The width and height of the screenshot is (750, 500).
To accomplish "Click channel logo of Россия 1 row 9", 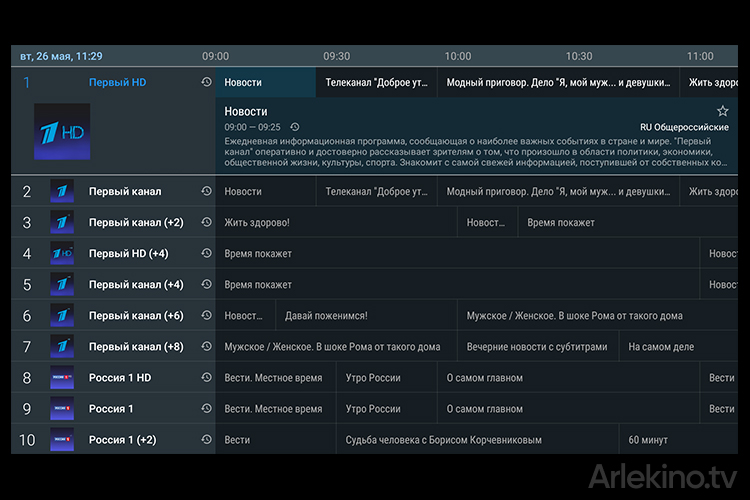I will pyautogui.click(x=62, y=409).
